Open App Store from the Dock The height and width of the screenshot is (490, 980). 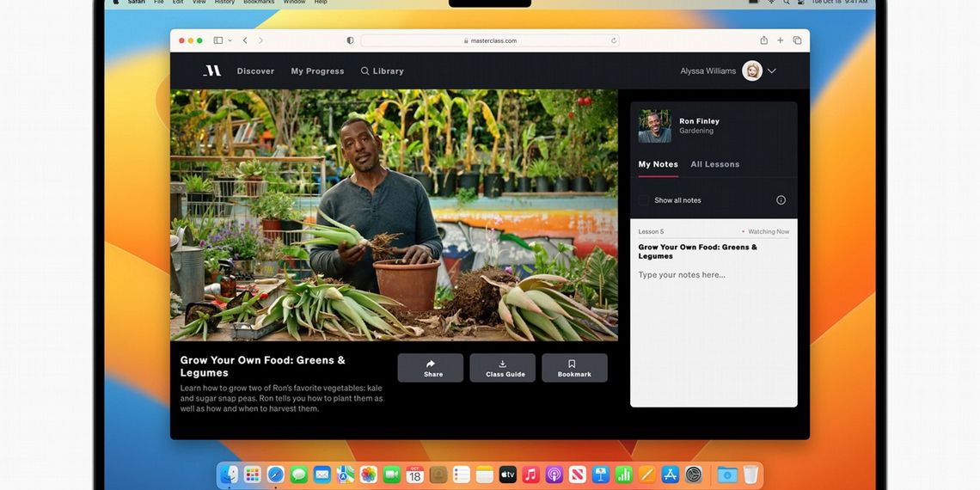pyautogui.click(x=670, y=475)
